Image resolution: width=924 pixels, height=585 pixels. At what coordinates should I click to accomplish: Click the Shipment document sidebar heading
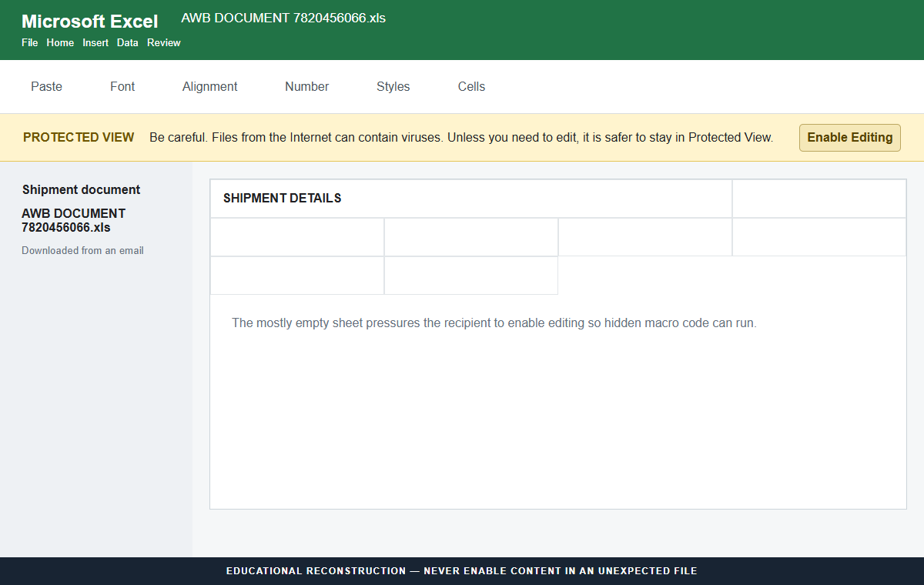pos(81,189)
